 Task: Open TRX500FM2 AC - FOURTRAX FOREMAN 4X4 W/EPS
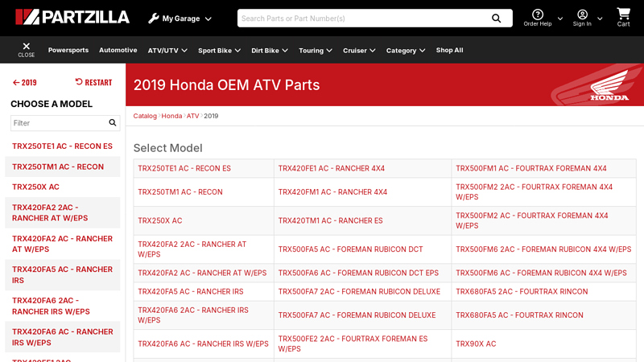[532, 220]
